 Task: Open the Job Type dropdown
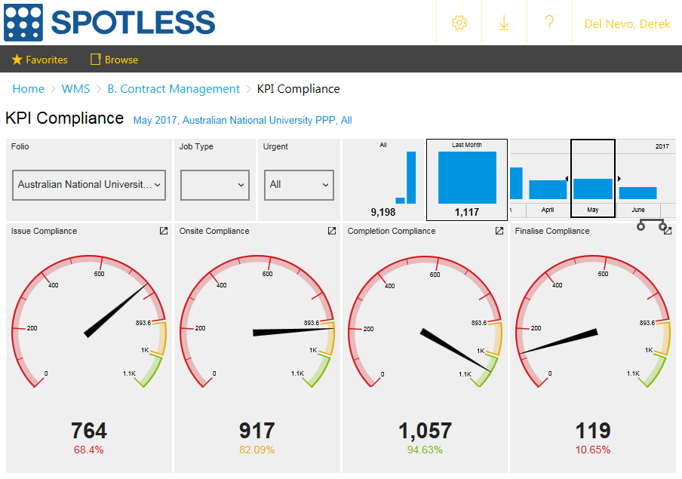(x=215, y=185)
